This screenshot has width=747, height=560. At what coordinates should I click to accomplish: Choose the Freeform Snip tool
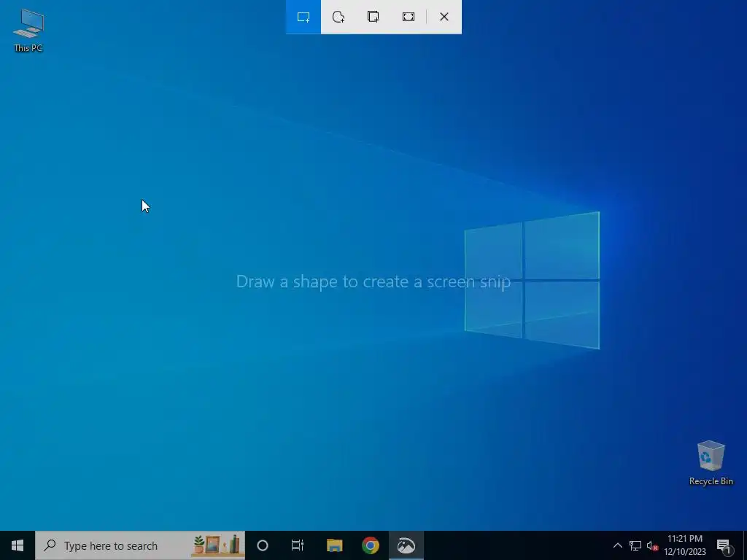click(338, 17)
